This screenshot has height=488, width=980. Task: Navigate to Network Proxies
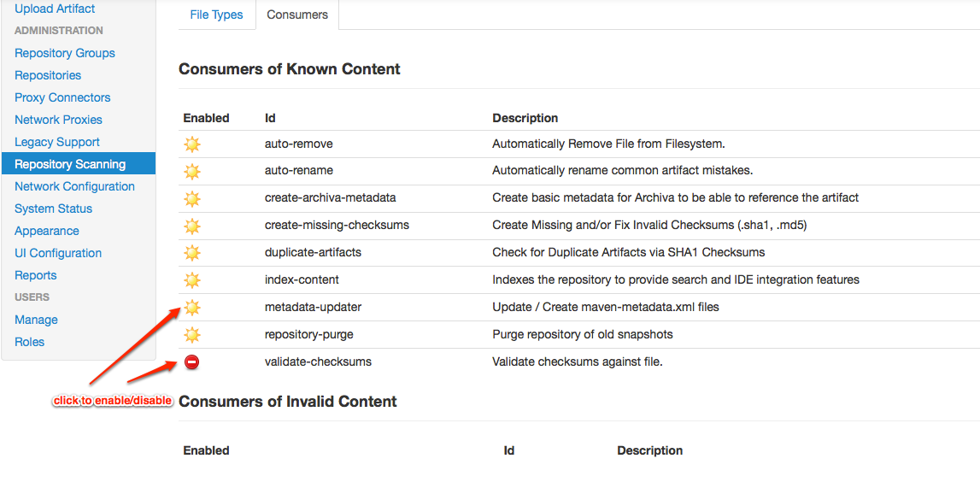tap(58, 120)
